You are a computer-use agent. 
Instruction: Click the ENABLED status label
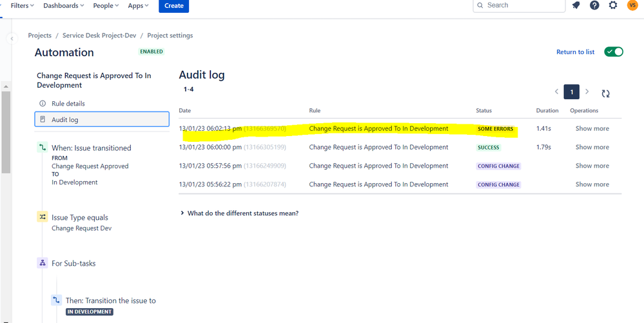(x=151, y=52)
